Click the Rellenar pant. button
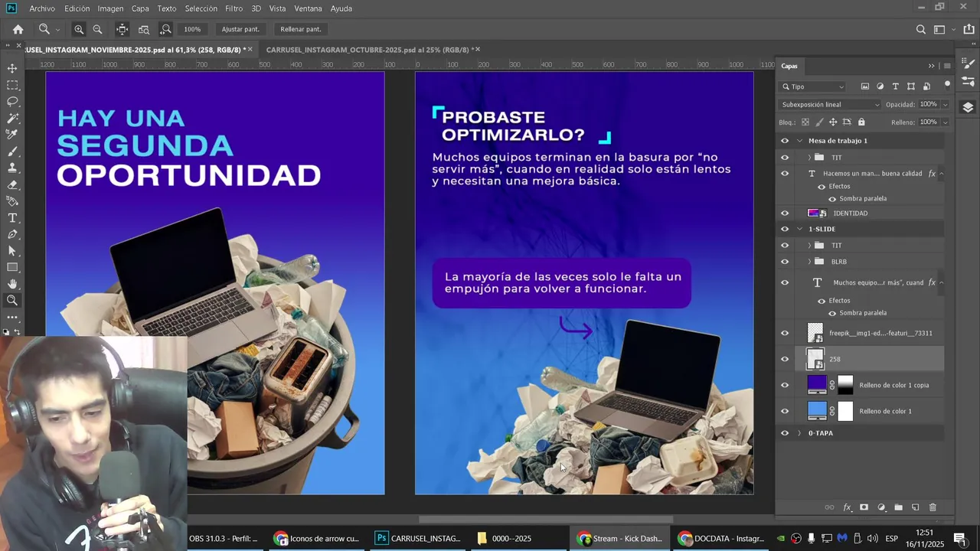980x551 pixels. (x=301, y=29)
